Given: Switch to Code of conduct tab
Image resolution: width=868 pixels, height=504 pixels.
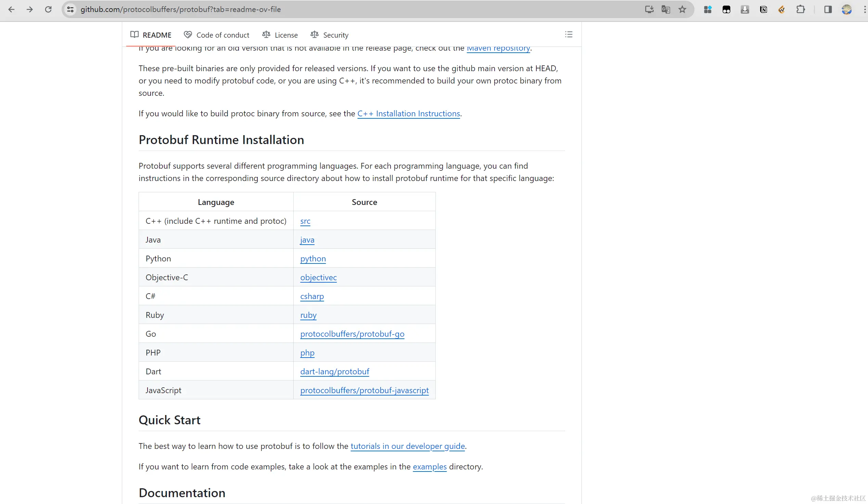Looking at the screenshot, I should click(216, 35).
